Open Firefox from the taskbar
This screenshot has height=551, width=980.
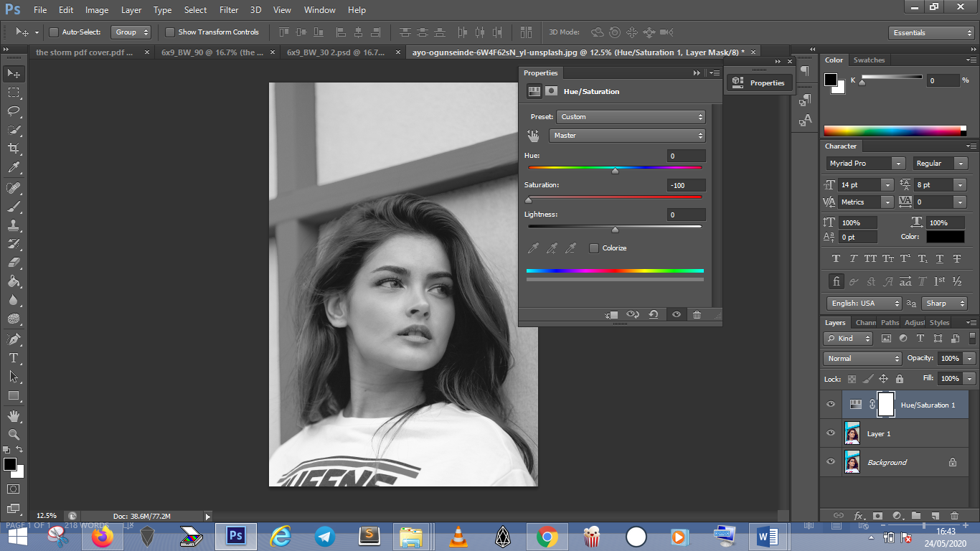[x=103, y=537]
